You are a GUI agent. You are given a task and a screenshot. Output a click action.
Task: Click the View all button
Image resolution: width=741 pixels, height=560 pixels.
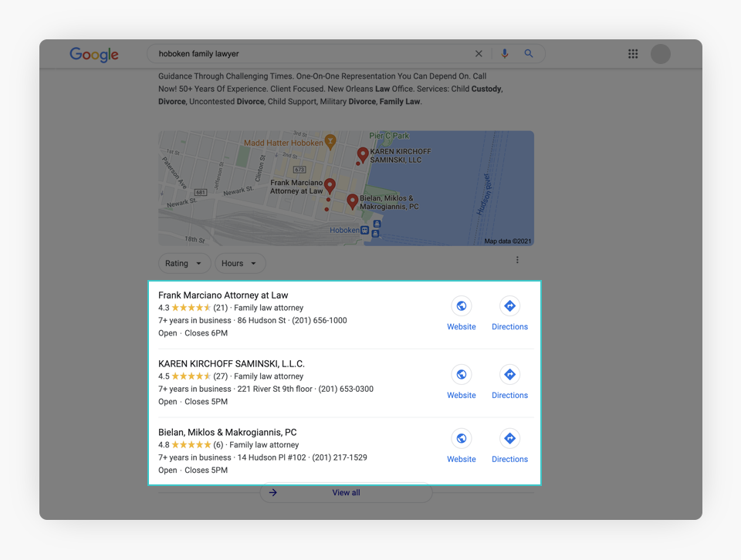click(346, 493)
